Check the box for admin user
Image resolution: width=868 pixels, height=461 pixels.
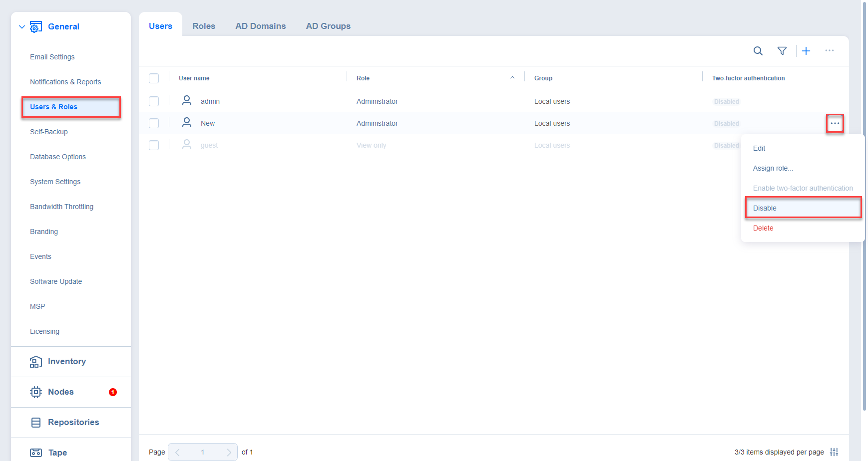[x=154, y=101]
